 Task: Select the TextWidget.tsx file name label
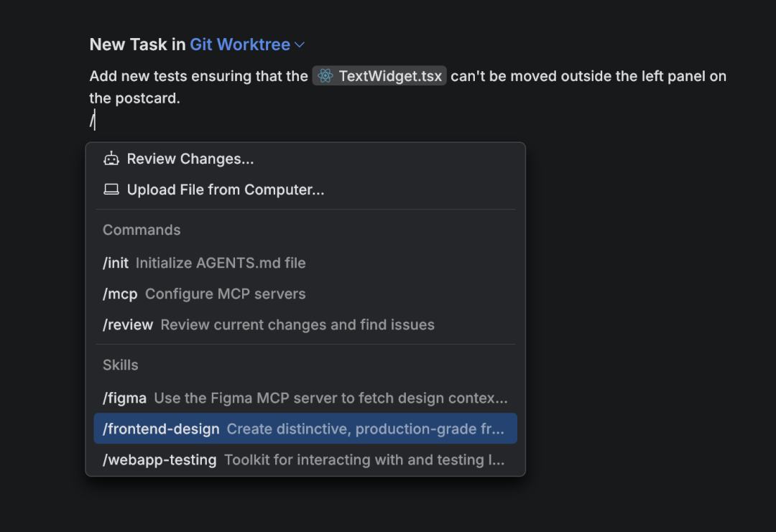click(390, 76)
